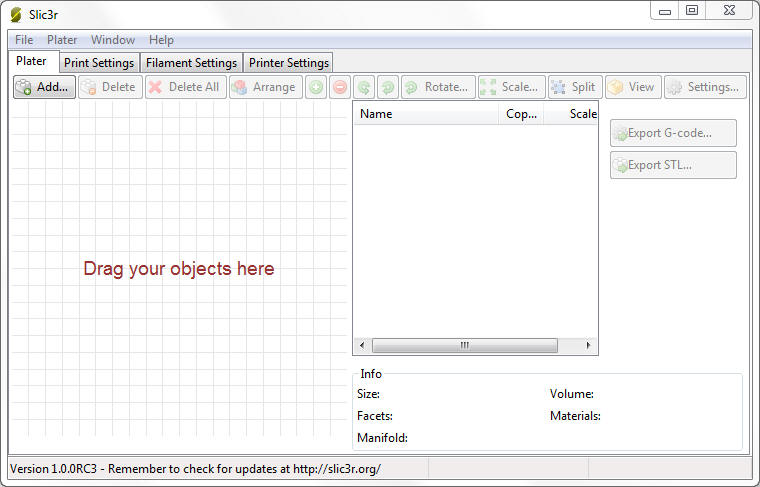Open the File menu
The width and height of the screenshot is (760, 487).
pos(24,40)
